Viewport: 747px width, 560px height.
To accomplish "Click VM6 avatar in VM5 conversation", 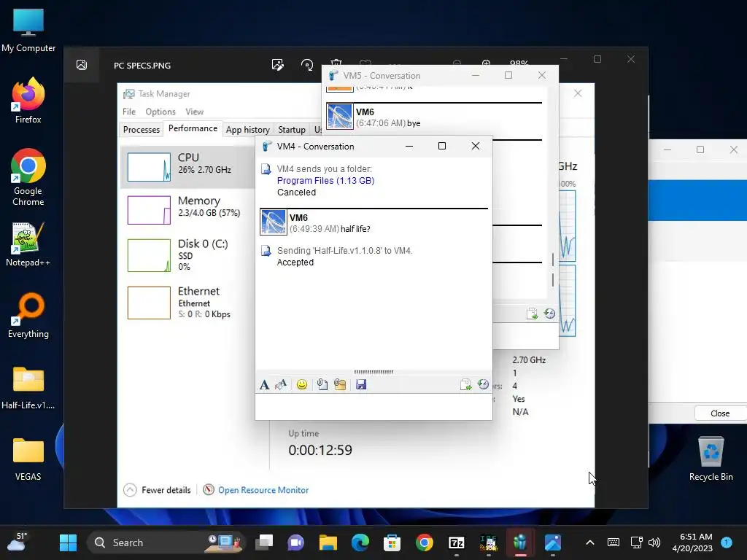I will 340,117.
